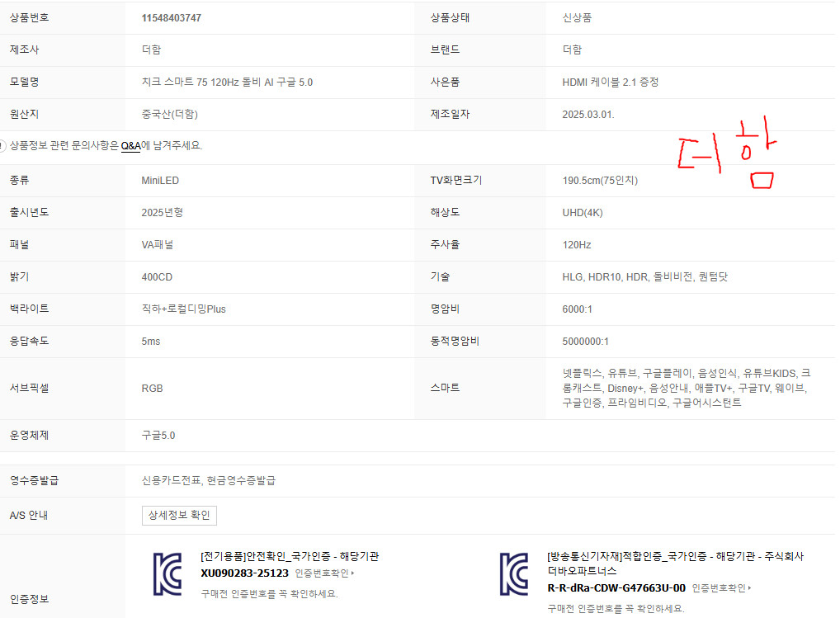Click receipt value 신용카드전표, 현금영수증발급
This screenshot has width=840, height=618.
coord(209,480)
